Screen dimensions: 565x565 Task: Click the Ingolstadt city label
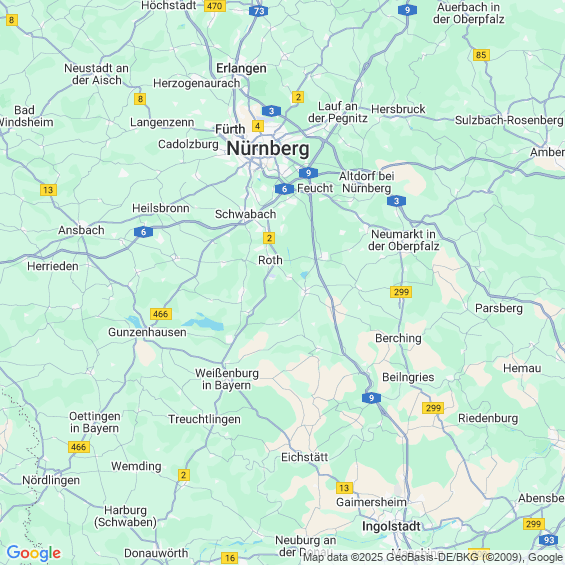pos(391,526)
